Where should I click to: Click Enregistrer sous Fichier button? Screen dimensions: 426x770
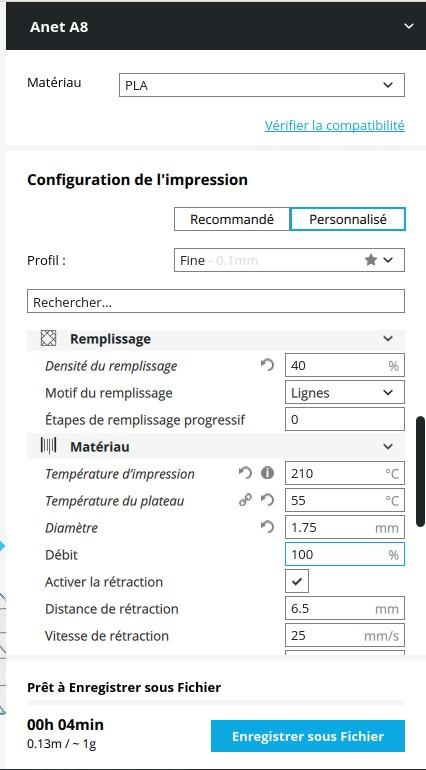click(x=308, y=736)
